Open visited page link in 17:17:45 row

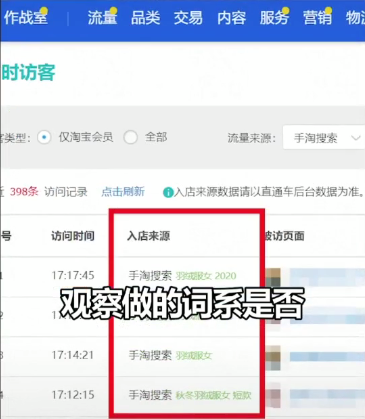tap(327, 277)
